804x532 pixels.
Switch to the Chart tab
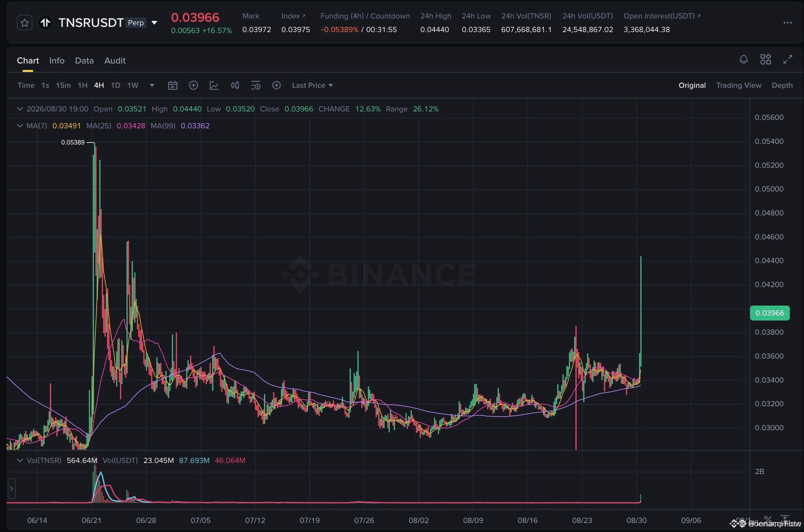click(x=28, y=60)
